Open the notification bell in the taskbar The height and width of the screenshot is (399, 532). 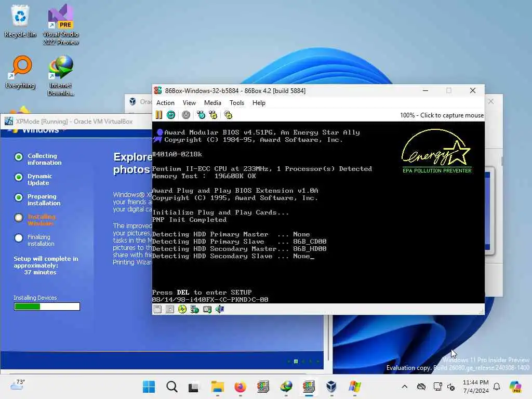497,387
